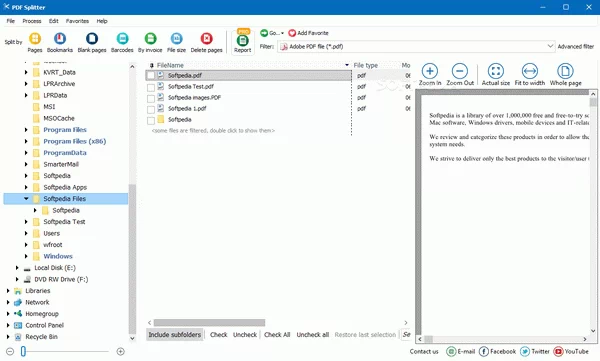This screenshot has width=600, height=361.
Task: Open the Twitter link icon
Action: (525, 351)
